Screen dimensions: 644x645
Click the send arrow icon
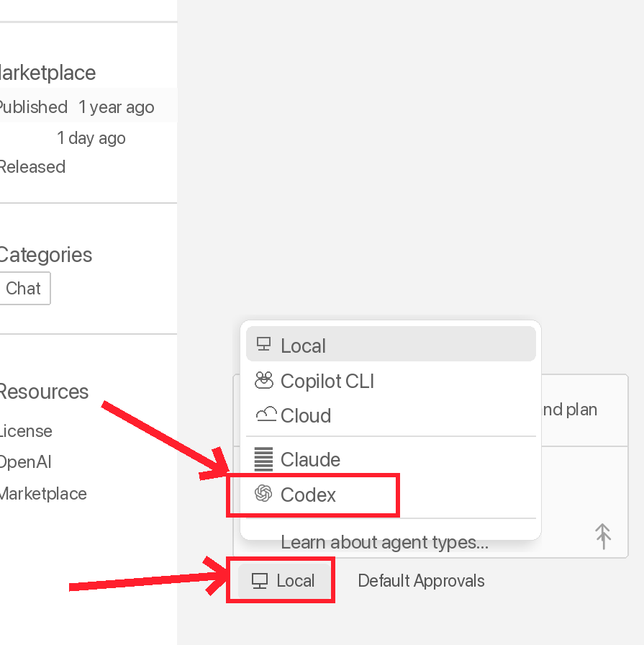pyautogui.click(x=603, y=536)
